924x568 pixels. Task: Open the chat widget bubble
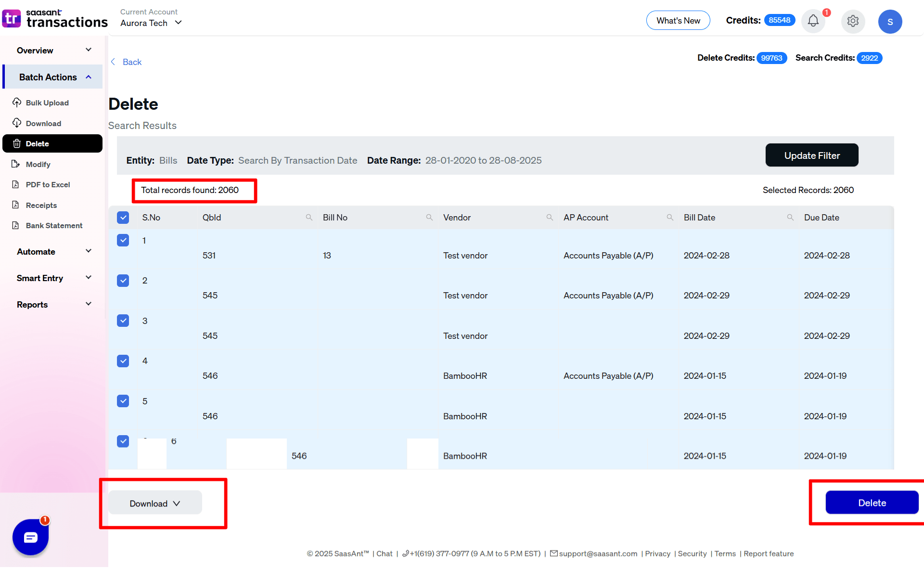pos(30,537)
